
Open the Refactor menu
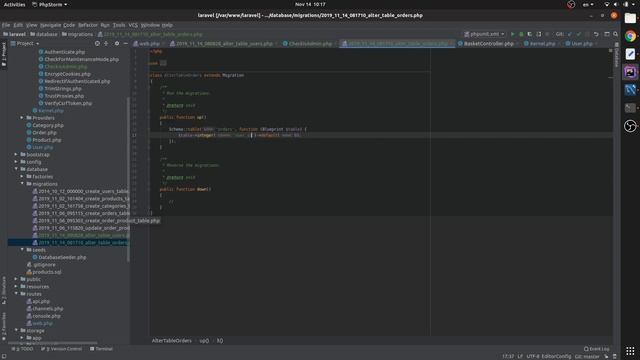(88, 25)
